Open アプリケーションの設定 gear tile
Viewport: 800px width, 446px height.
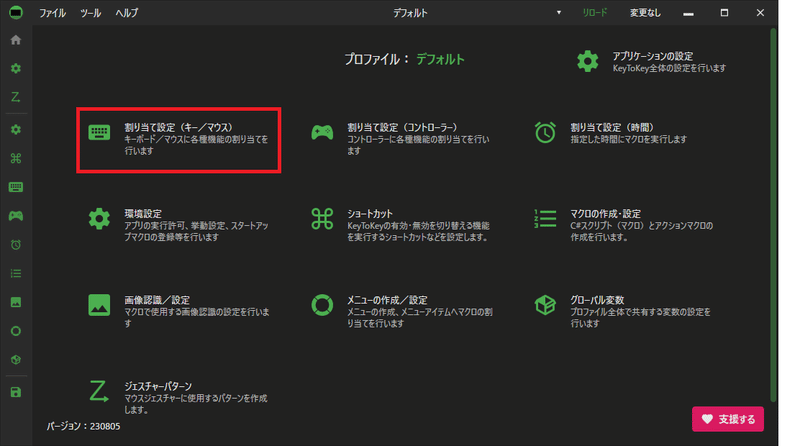(651, 62)
